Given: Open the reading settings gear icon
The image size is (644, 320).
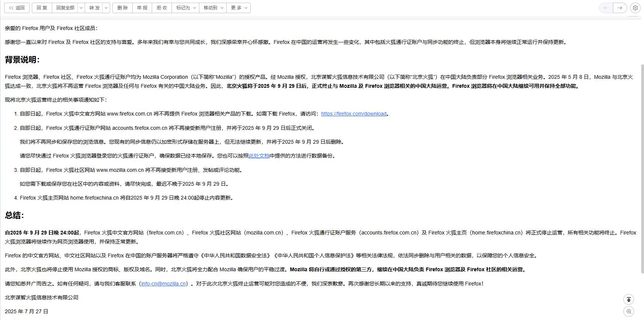Looking at the screenshot, I should 635,8.
